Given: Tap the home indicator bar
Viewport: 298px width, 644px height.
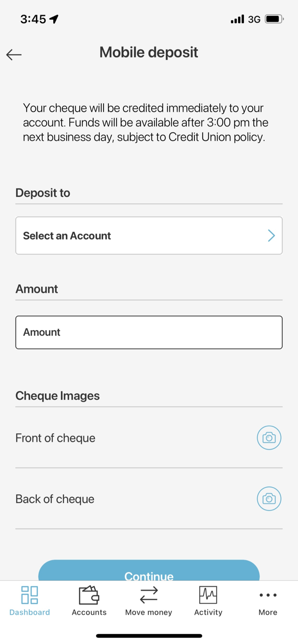Looking at the screenshot, I should coord(149,635).
